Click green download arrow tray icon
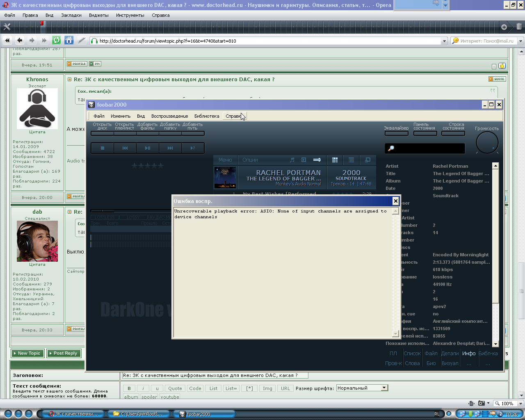The image size is (525, 420). click(471, 414)
